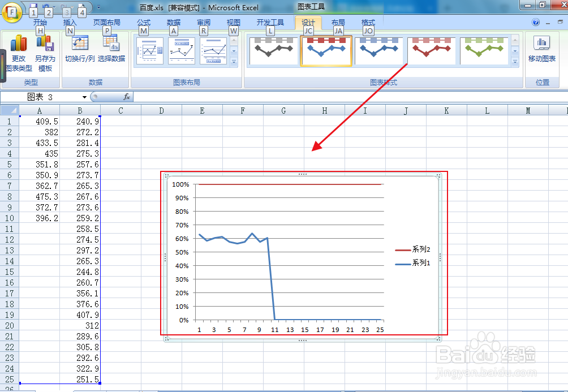Click cell containing 312

click(80, 326)
